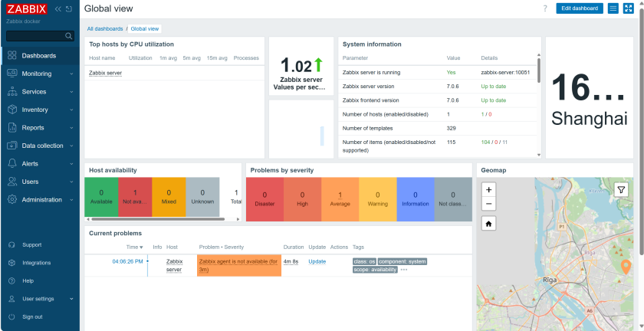Reset Geomap to home view
Viewport: 644px width, 331px height.
(488, 224)
